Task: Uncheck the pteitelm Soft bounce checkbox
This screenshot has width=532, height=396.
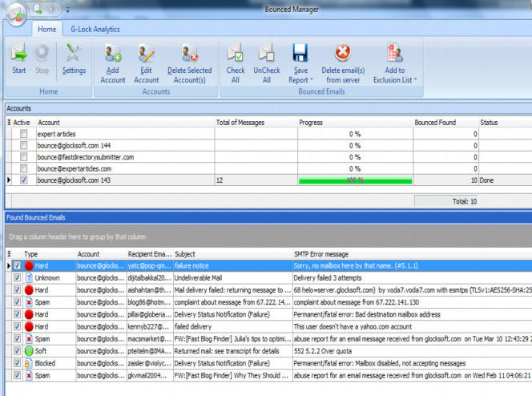Action: click(x=17, y=350)
